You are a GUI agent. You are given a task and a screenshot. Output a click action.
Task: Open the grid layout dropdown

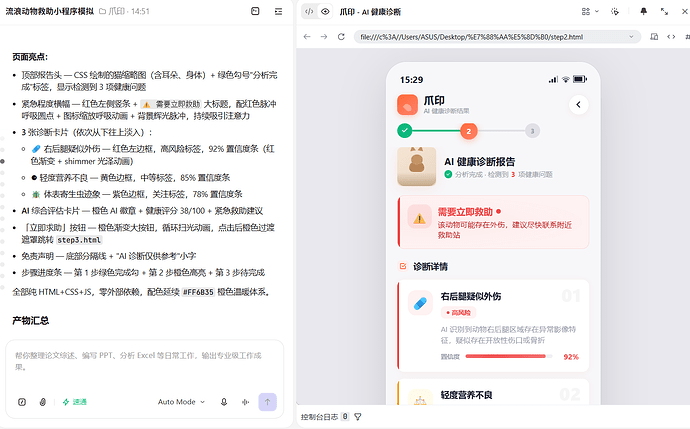(x=590, y=11)
